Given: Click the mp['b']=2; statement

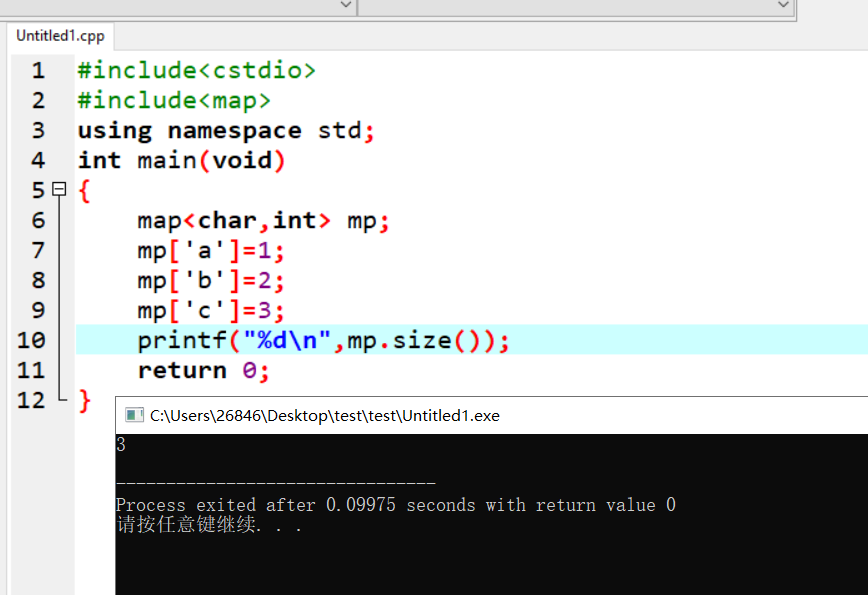Looking at the screenshot, I should coord(211,281).
